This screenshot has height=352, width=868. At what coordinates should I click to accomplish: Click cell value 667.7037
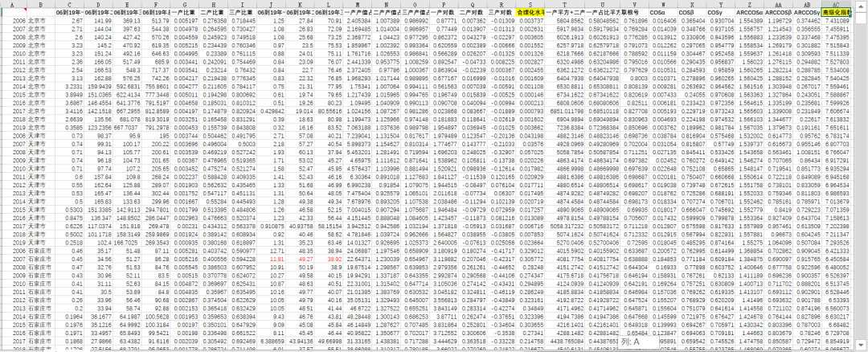coord(129,127)
